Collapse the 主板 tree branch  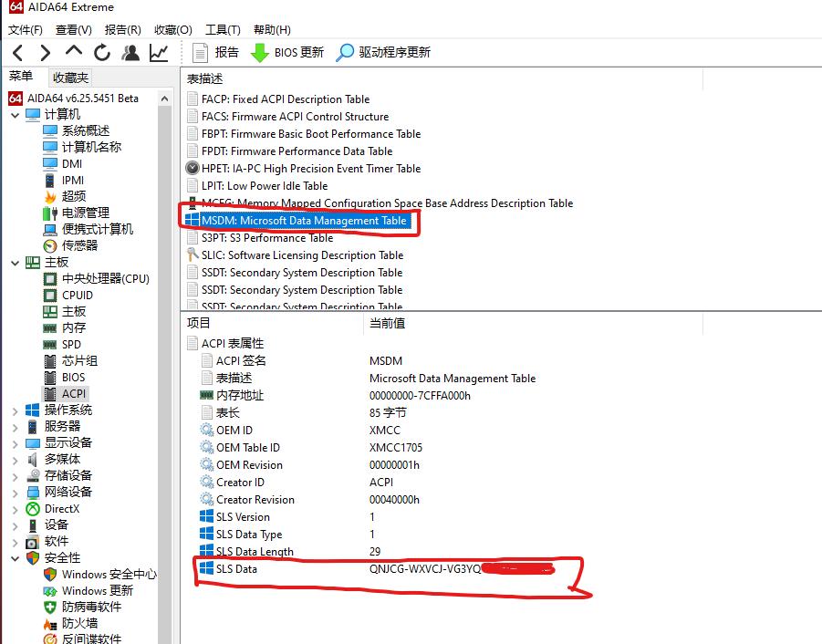tap(16, 262)
